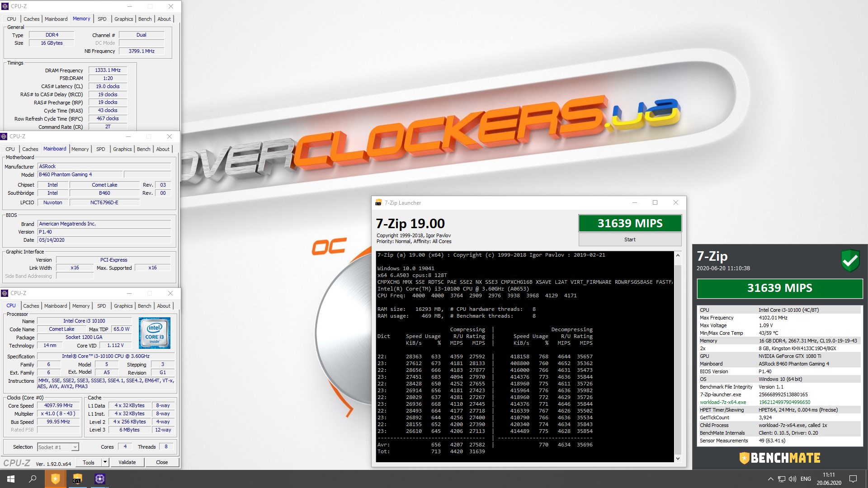The image size is (868, 488).
Task: Open Graphics tab in top CPU-Z window
Action: click(x=124, y=19)
